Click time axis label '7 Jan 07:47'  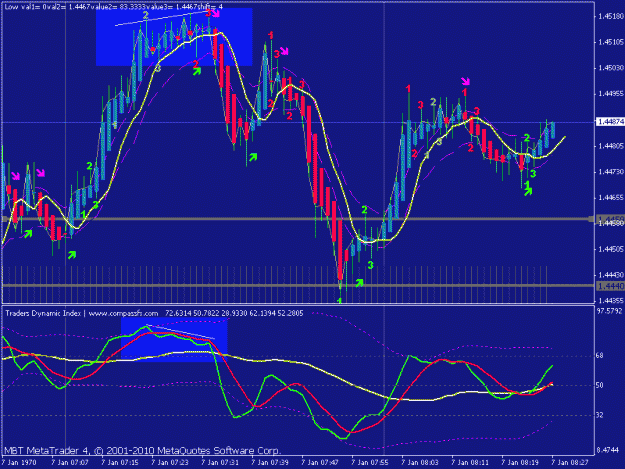pos(320,463)
